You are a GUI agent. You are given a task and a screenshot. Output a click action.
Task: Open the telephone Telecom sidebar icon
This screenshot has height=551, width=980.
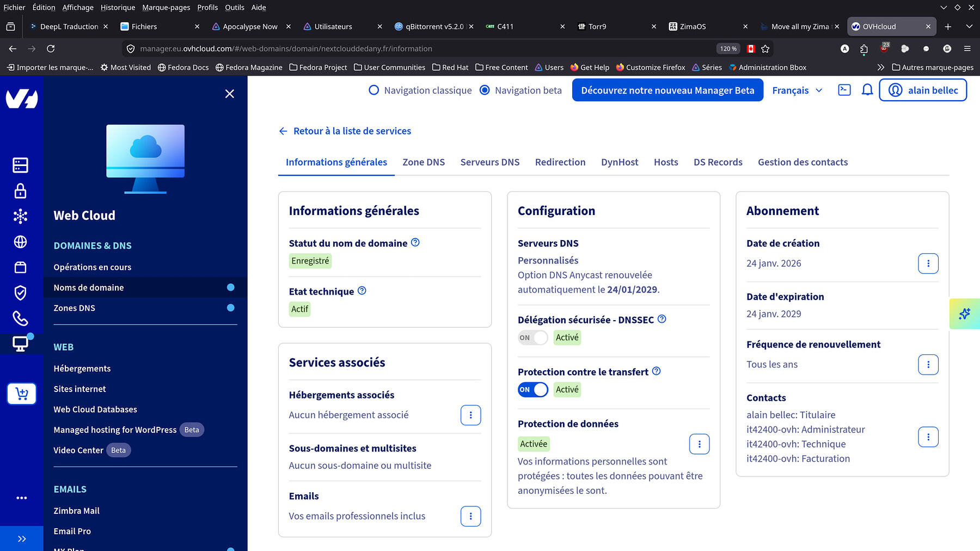21,319
